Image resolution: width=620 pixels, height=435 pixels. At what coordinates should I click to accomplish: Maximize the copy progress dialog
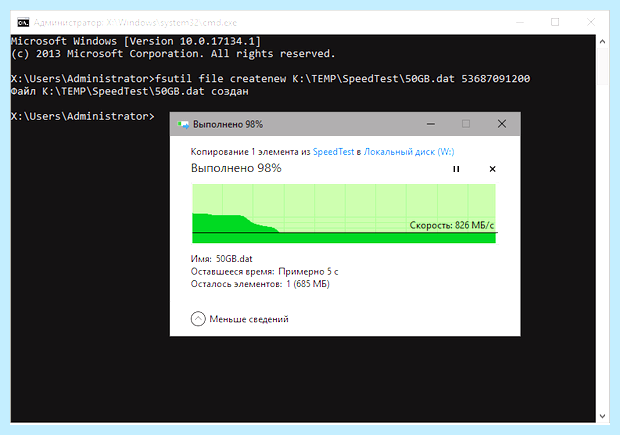(x=466, y=124)
